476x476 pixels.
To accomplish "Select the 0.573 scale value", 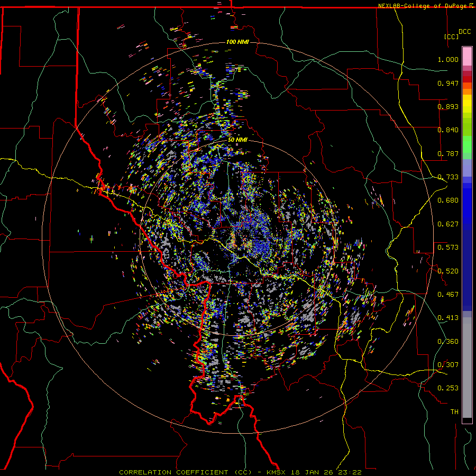I will (448, 248).
